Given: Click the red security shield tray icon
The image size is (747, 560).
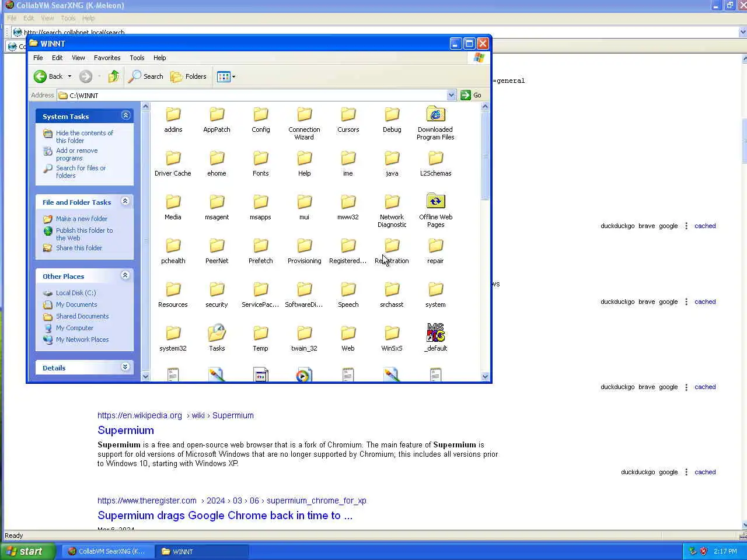Looking at the screenshot, I should tap(704, 551).
